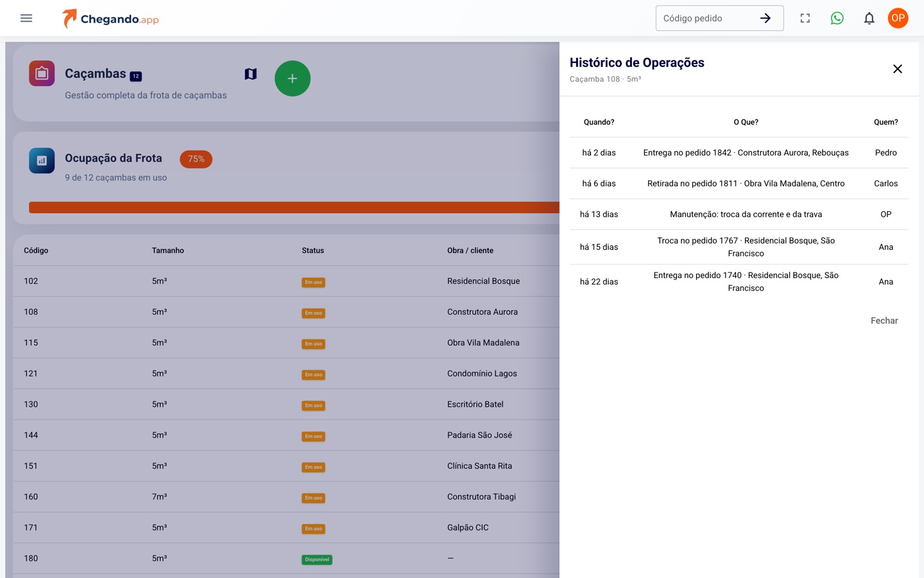Sort by the Código column header
This screenshot has width=924, height=578.
pos(36,250)
